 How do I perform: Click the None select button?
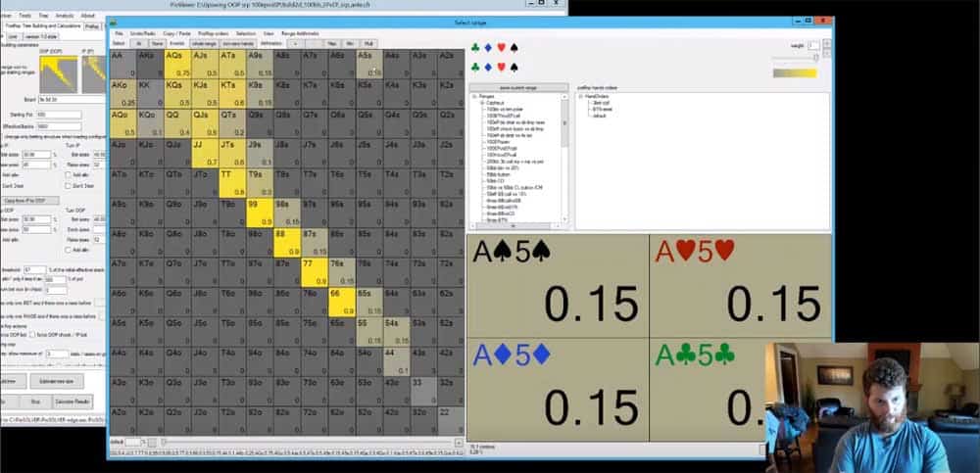click(x=158, y=44)
